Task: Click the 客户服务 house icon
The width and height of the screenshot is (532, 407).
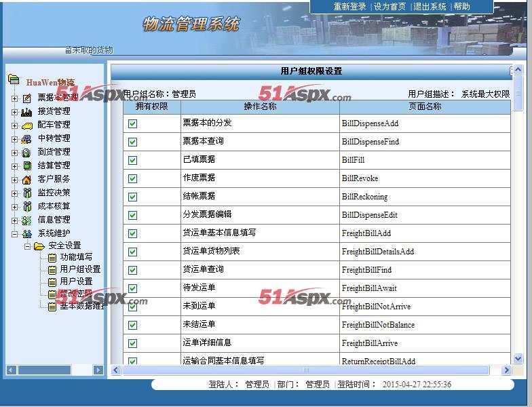Action: (26, 179)
